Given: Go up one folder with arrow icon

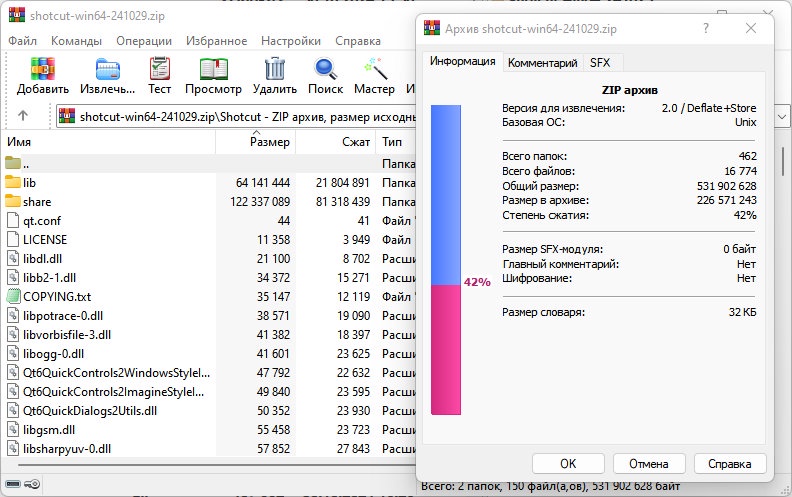Looking at the screenshot, I should pos(23,116).
